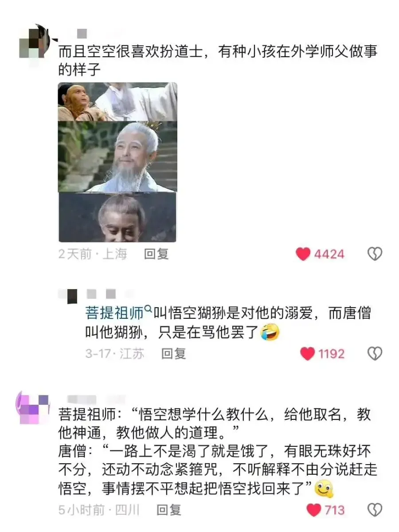Image resolution: width=399 pixels, height=532 pixels.
Task: Reply to the comment from 上海
Action: click(156, 254)
